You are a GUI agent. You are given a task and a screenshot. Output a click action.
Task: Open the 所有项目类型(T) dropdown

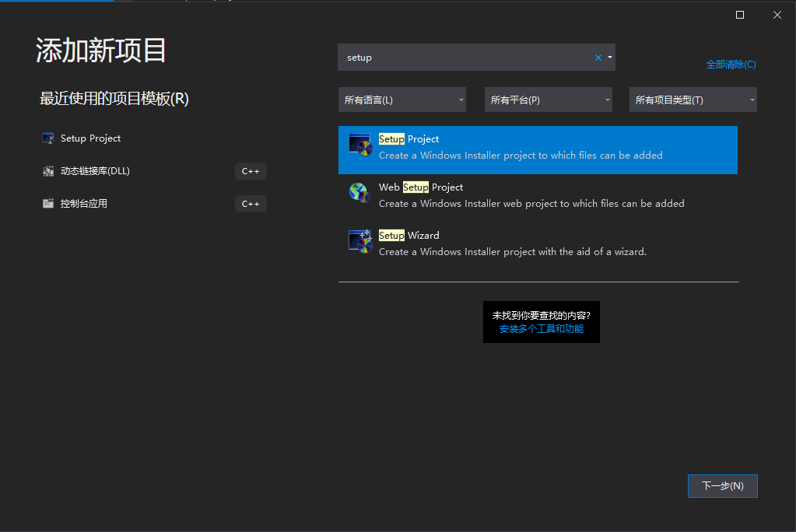tap(692, 99)
